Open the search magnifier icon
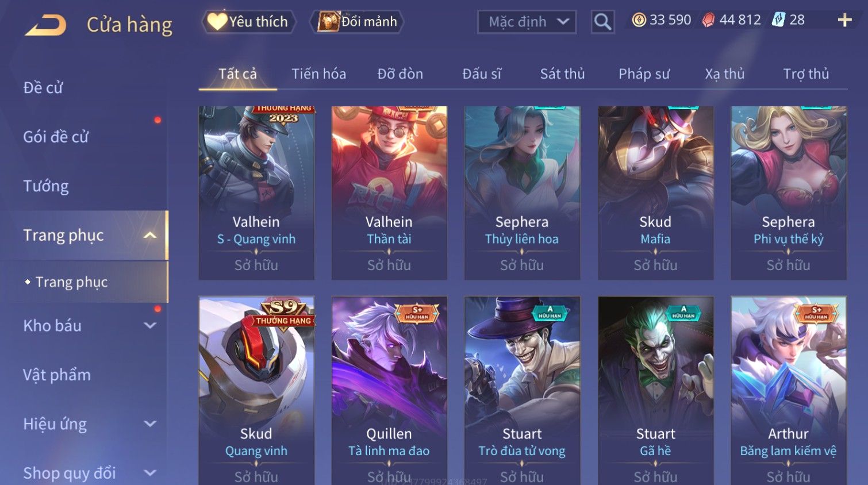Image resolution: width=868 pixels, height=485 pixels. [602, 22]
